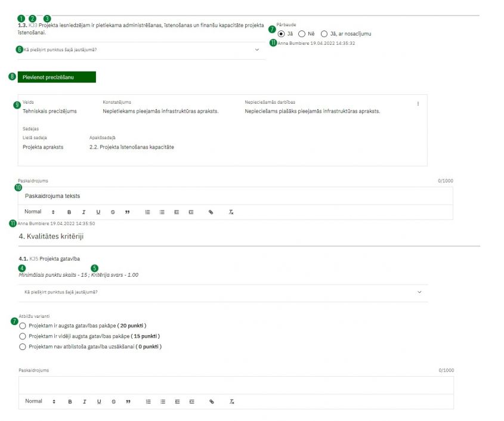The width and height of the screenshot is (504, 421).
Task: Click into empty KJ5 Paskaidrojums text area
Action: coord(236,386)
